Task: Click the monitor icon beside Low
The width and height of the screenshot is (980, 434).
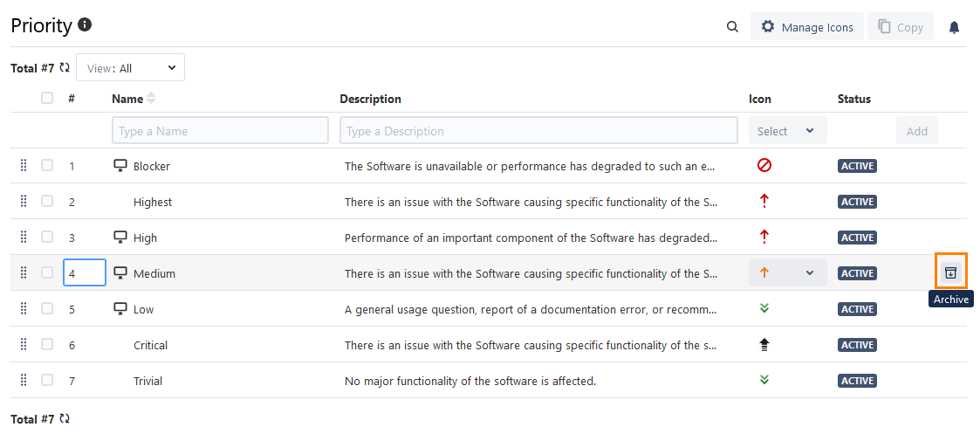Action: (x=120, y=308)
